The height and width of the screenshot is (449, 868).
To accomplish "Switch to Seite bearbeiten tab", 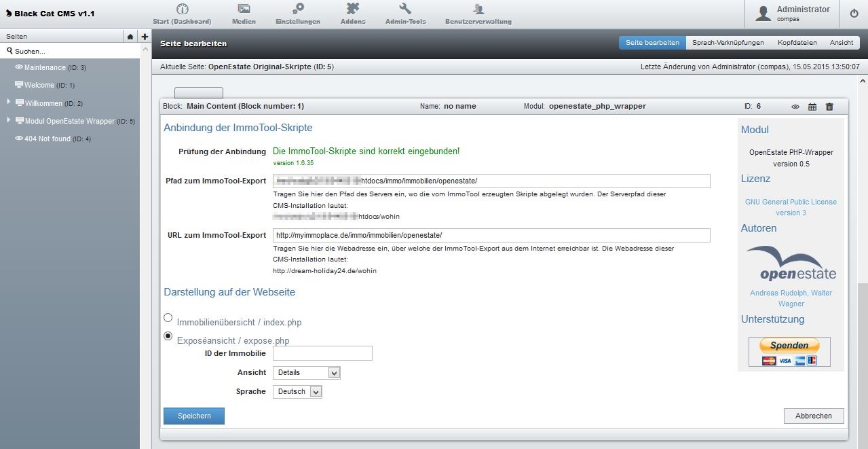I will click(x=652, y=43).
